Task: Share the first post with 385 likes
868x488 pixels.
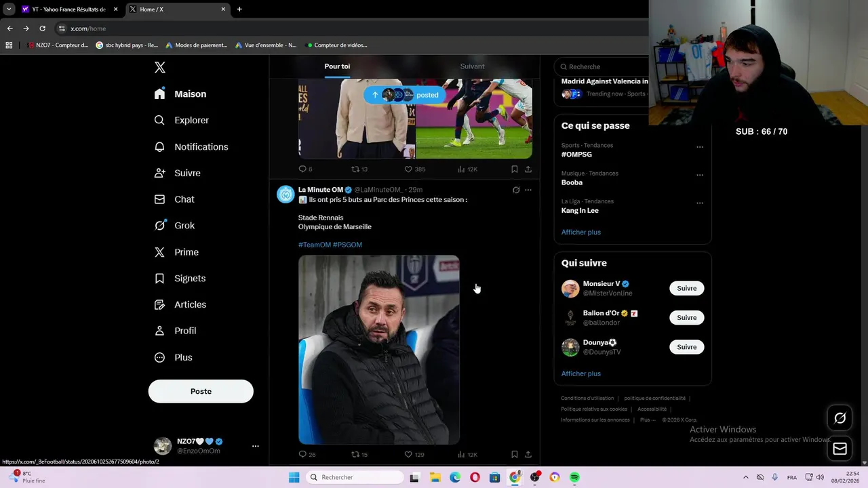Action: coord(528,169)
